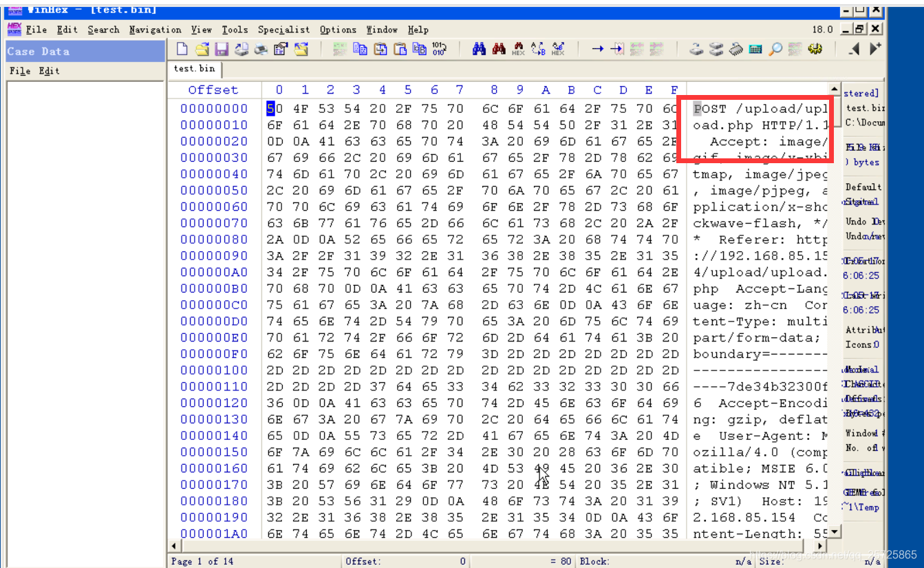Open the Specialist menu

pos(284,30)
